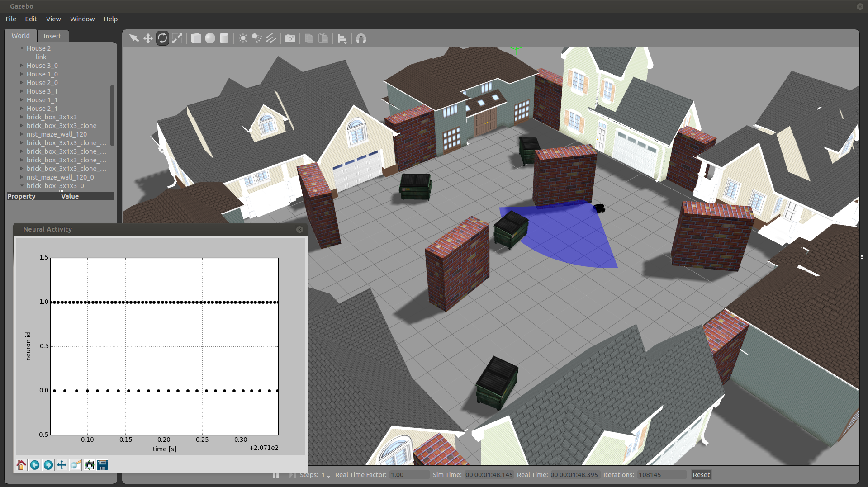This screenshot has width=868, height=487.
Task: Click the world tree vertical scrollbar
Action: tap(112, 115)
